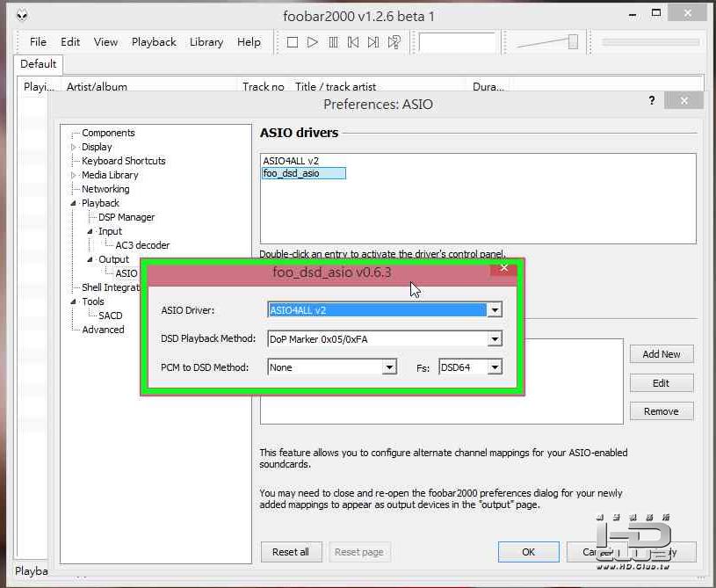Sort by the Track no column header
Screen dimensions: 716x588
pos(263,86)
